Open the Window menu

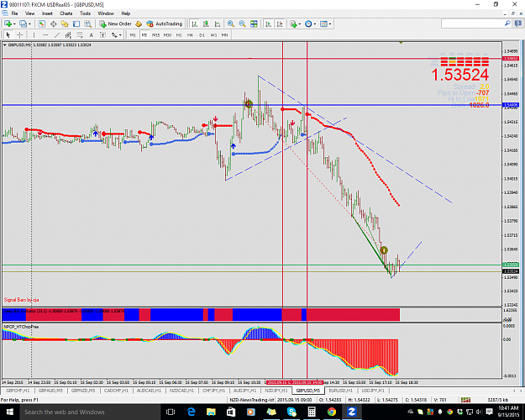(x=106, y=13)
